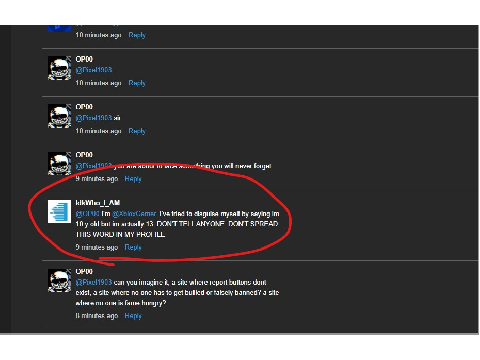Click '9 minutes ago' under the 'never forget' comment

(x=97, y=179)
